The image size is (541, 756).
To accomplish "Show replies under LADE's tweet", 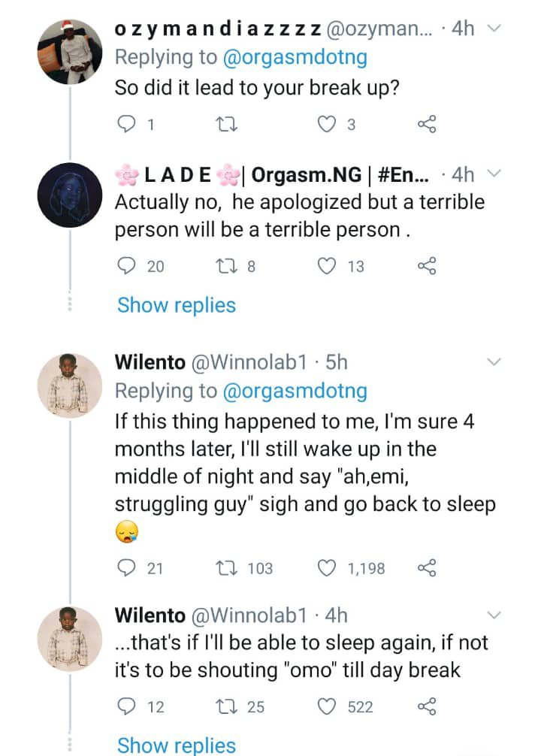I will [x=177, y=305].
